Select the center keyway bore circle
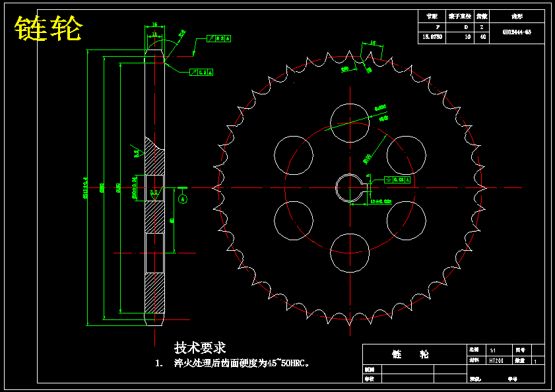This screenshot has height=392, width=555. tap(350, 188)
